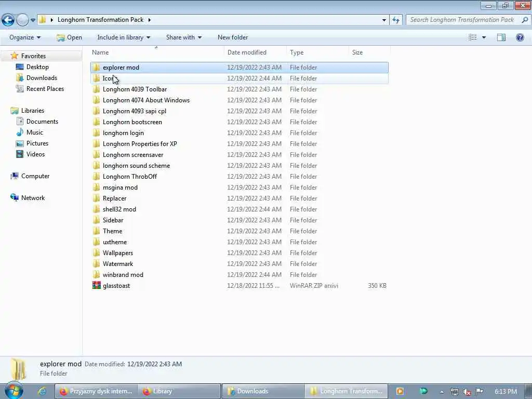Select the Longhorn bootscreen folder icon
The width and height of the screenshot is (532, 399).
tap(96, 122)
